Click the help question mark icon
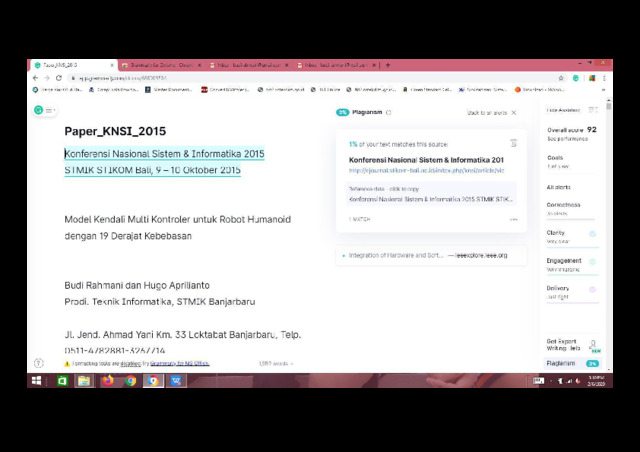The width and height of the screenshot is (640, 452). (38, 363)
